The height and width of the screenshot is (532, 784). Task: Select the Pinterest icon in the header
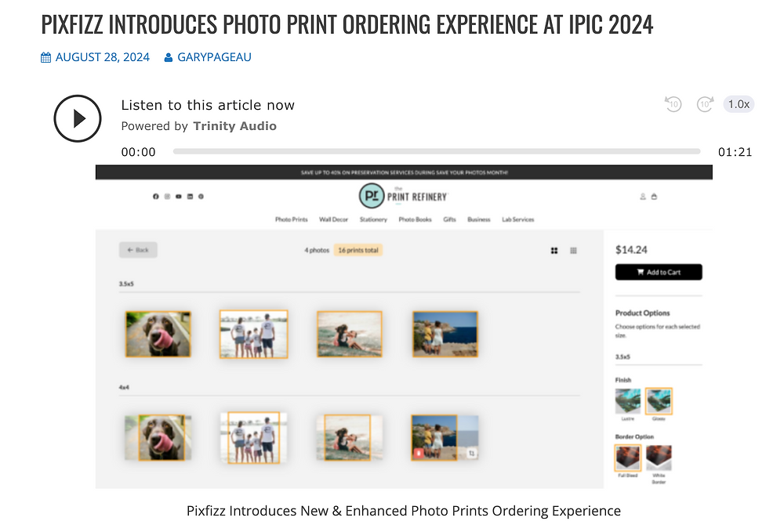coord(201,197)
